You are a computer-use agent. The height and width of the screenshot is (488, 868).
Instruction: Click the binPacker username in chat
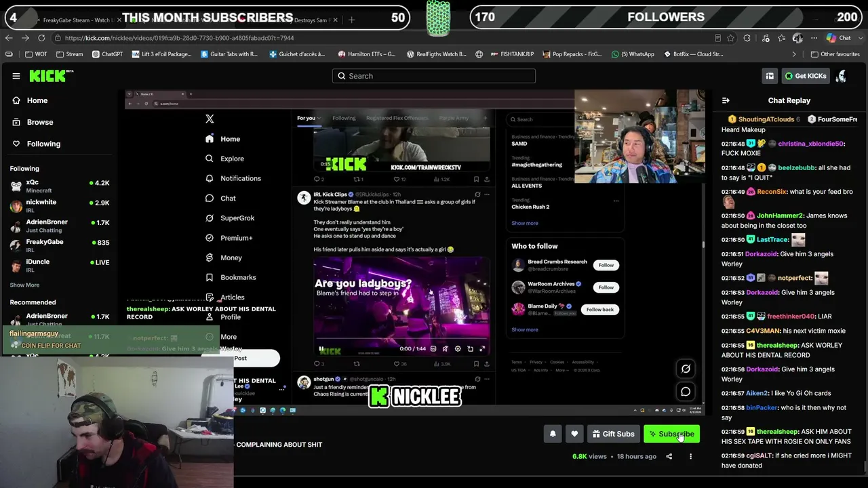762,408
